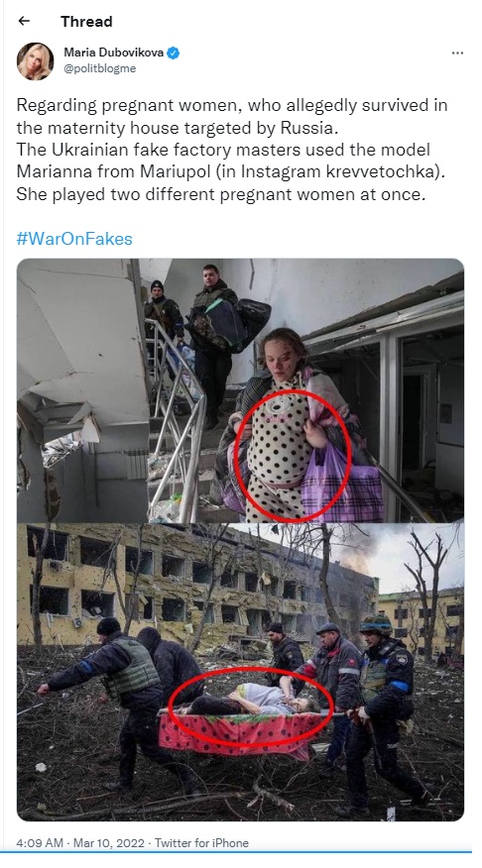Click the Twitter for iPhone source link

(x=201, y=843)
